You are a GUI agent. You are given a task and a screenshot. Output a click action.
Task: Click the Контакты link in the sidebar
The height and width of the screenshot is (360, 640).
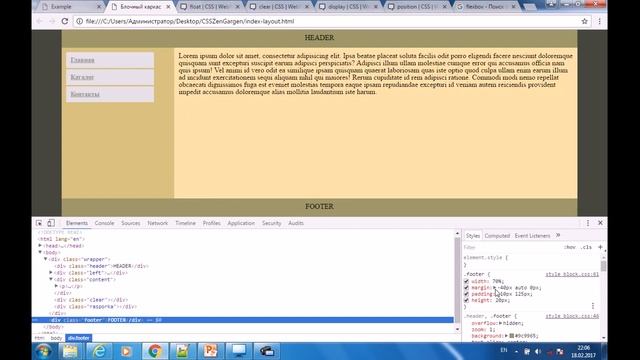[85, 94]
